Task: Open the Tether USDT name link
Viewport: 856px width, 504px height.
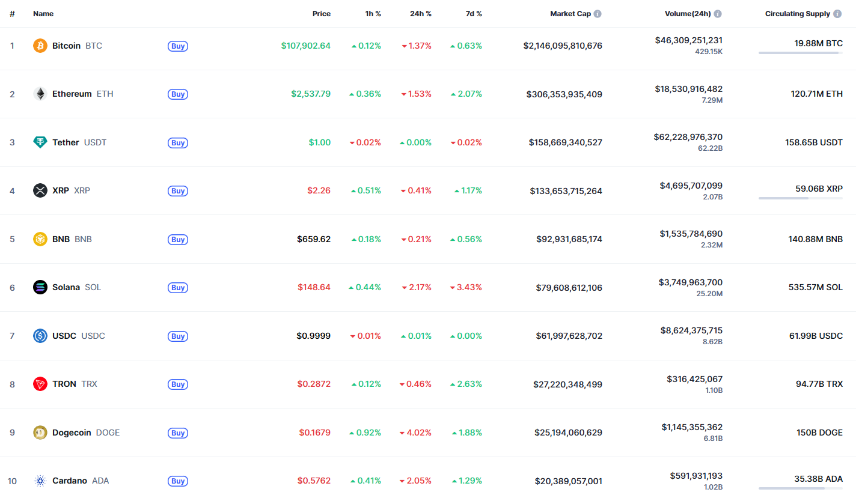Action: (x=79, y=142)
